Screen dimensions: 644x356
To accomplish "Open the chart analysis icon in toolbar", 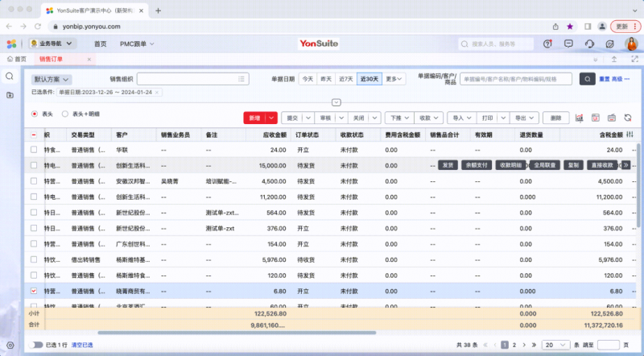I will tap(579, 118).
